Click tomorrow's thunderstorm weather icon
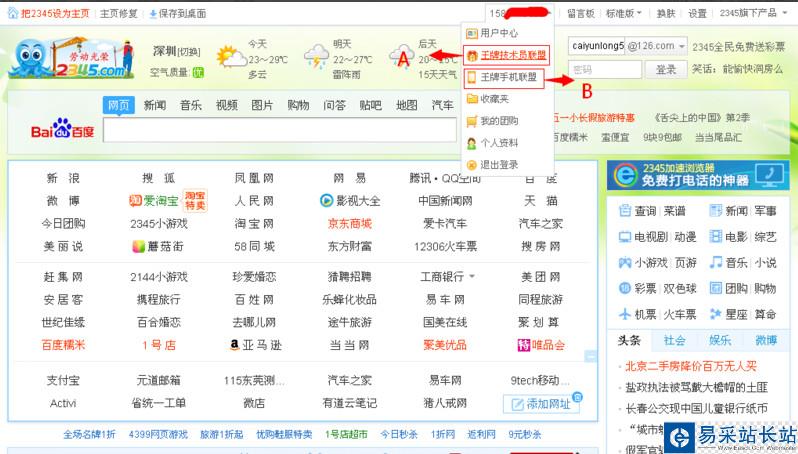Image resolution: width=798 pixels, height=454 pixels. [317, 56]
